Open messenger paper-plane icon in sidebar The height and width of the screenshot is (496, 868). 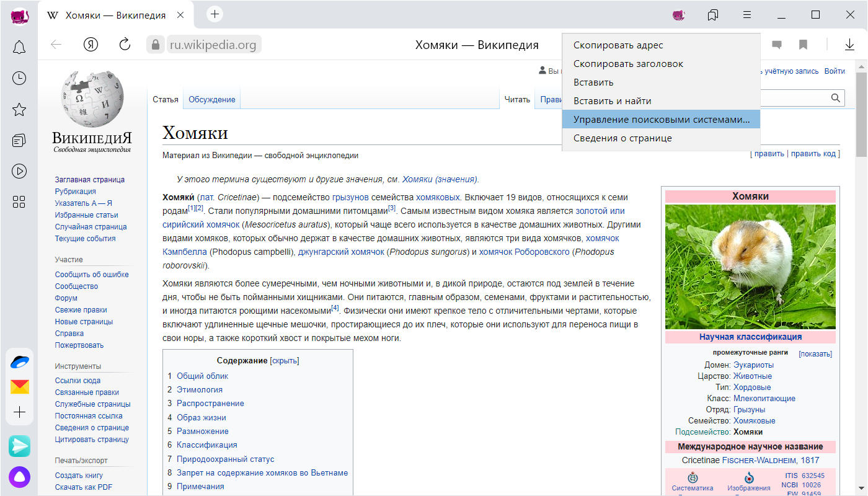click(19, 446)
